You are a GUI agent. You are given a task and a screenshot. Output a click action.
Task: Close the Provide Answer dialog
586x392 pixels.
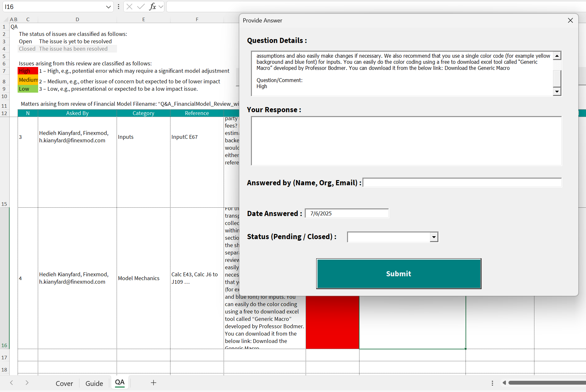pyautogui.click(x=570, y=21)
